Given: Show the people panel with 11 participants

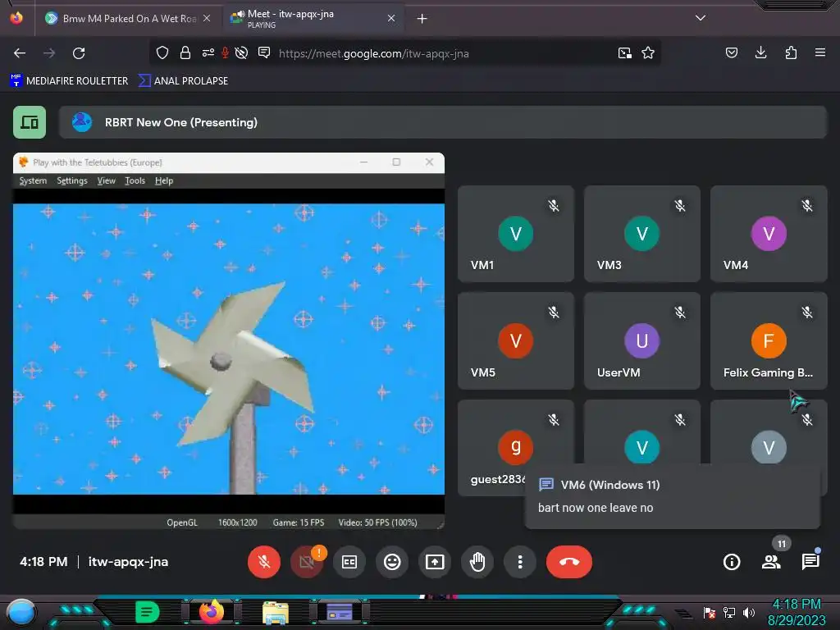Looking at the screenshot, I should [771, 562].
